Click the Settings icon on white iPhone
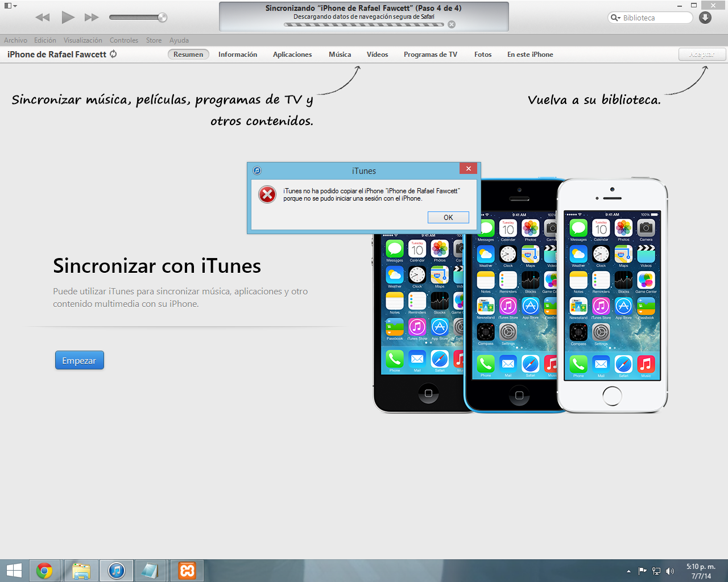The width and height of the screenshot is (728, 582). (x=601, y=332)
